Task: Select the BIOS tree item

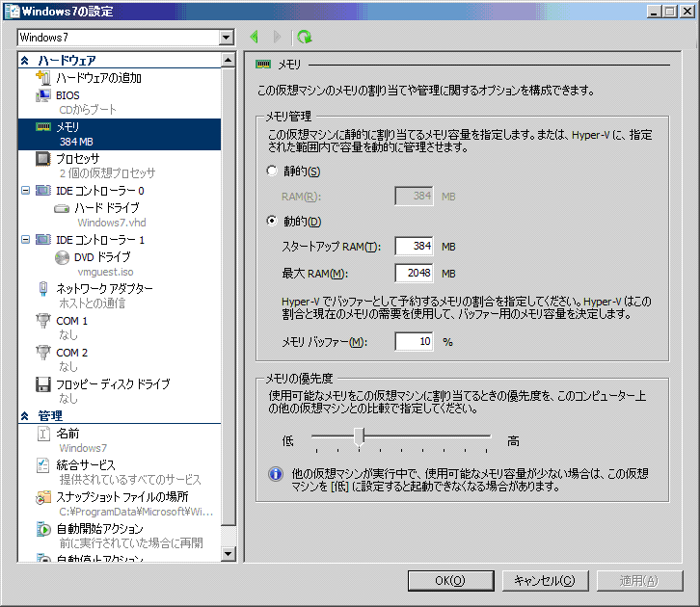Action: pos(67,95)
